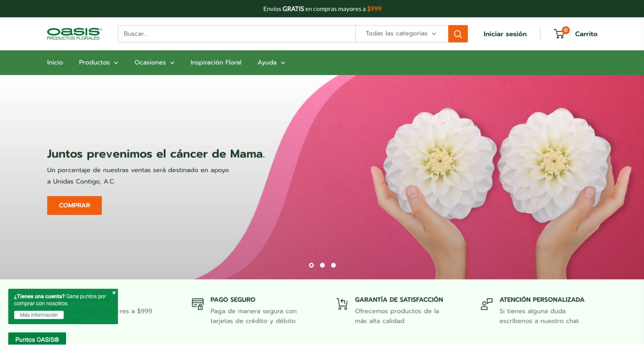Expand the Productos menu
This screenshot has width=644, height=362.
click(x=99, y=63)
